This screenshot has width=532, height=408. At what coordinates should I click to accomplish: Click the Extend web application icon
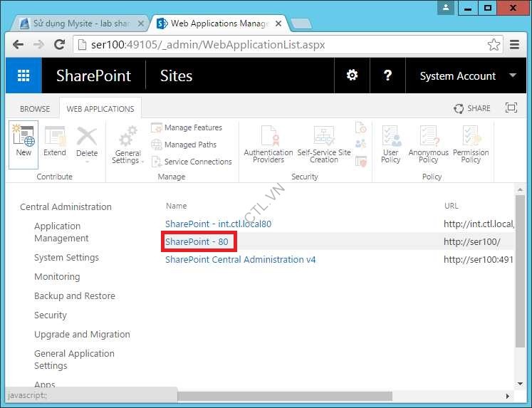[x=55, y=142]
